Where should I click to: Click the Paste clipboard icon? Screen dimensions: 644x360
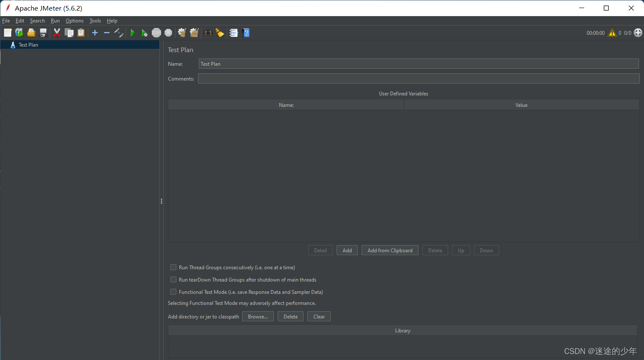pyautogui.click(x=81, y=33)
